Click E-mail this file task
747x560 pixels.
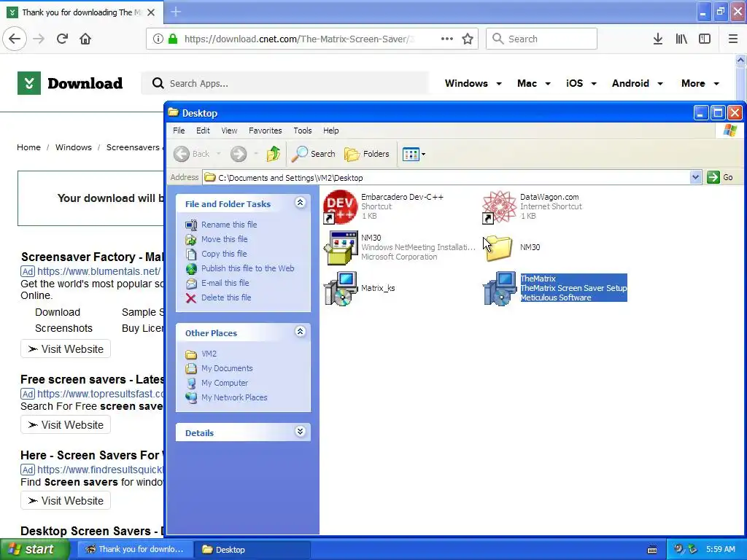(x=225, y=283)
